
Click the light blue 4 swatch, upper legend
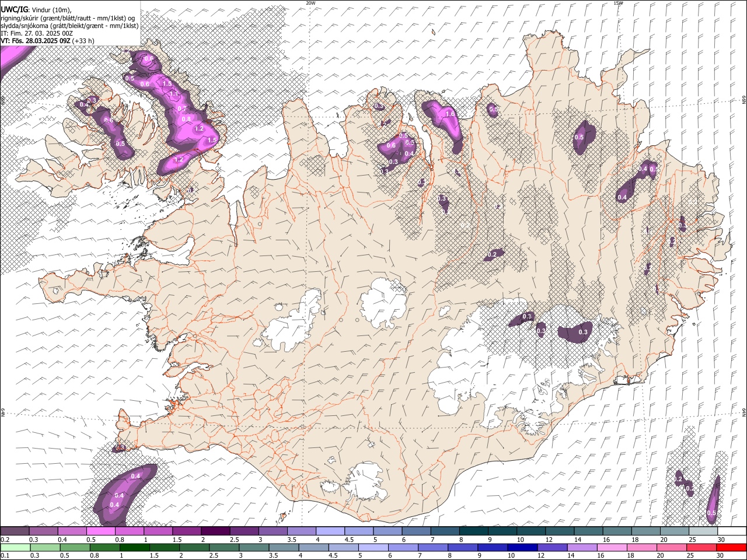[330, 531]
